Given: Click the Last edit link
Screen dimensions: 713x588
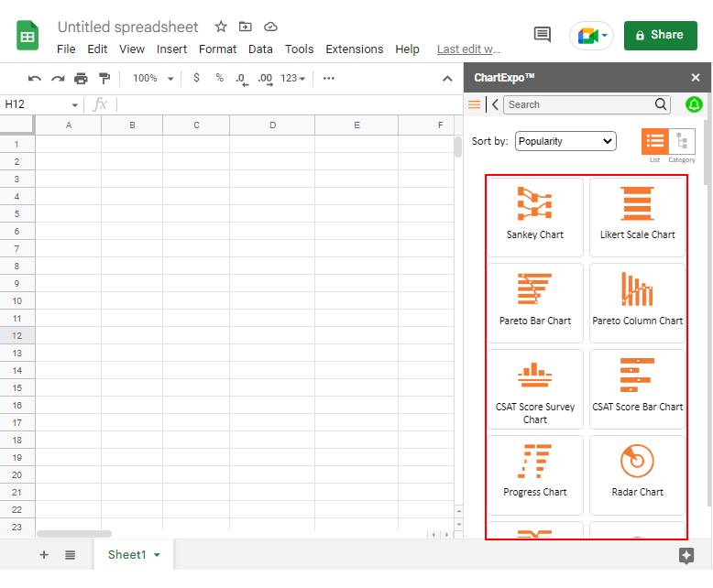Looking at the screenshot, I should (x=468, y=49).
